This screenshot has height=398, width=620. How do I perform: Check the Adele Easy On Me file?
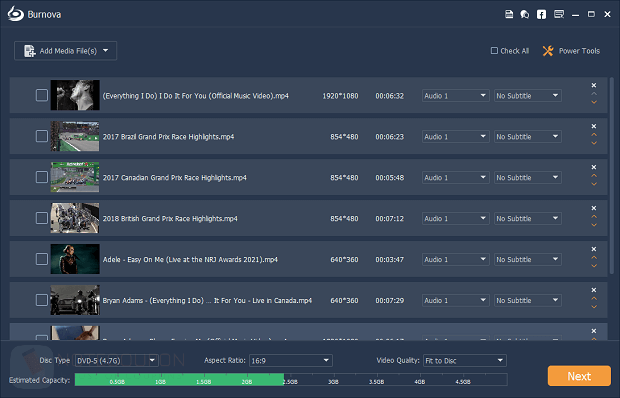[x=42, y=259]
